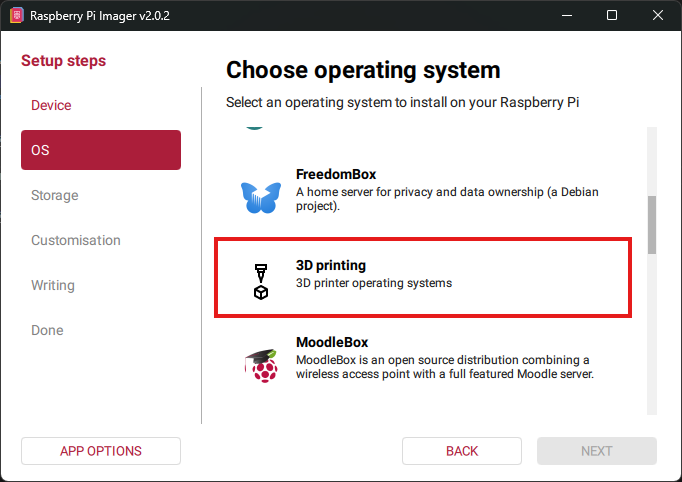Maximize the Raspberry Pi Imager window

pos(612,15)
